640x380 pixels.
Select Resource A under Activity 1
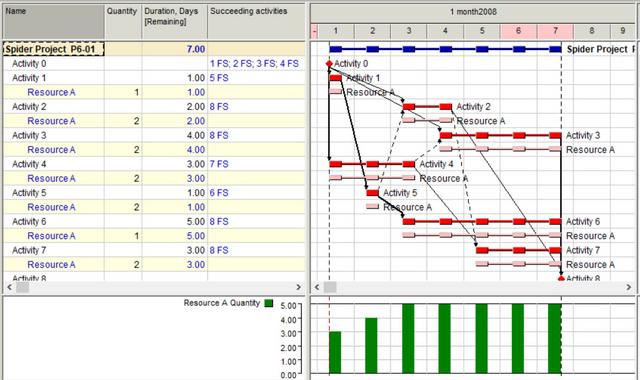coord(51,92)
